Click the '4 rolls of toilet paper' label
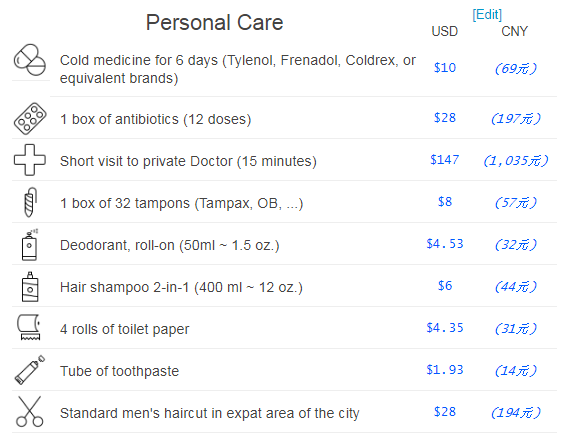Viewport: 564px width, 437px height. (124, 329)
